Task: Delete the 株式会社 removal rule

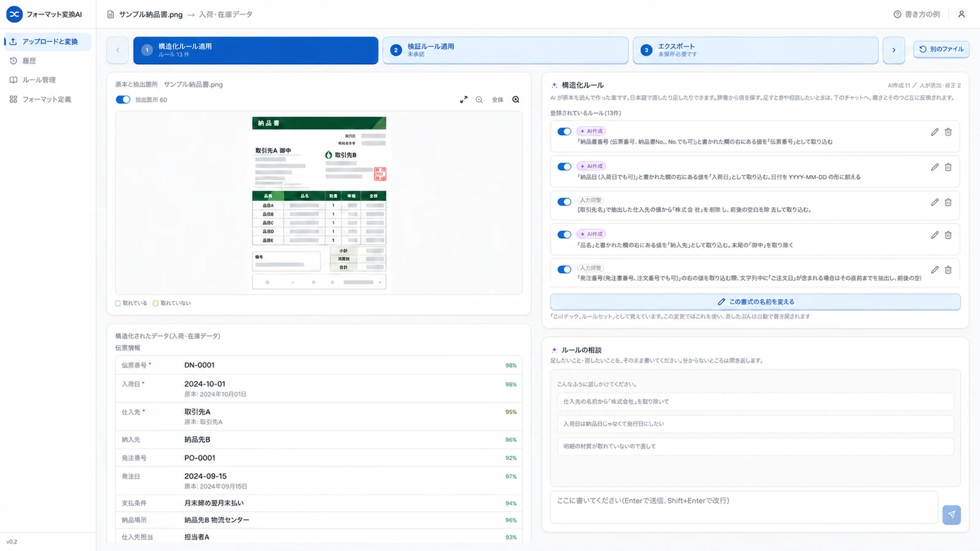Action: (948, 202)
